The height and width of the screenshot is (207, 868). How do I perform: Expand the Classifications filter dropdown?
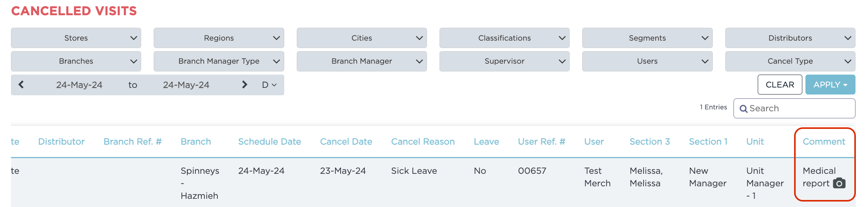[504, 38]
